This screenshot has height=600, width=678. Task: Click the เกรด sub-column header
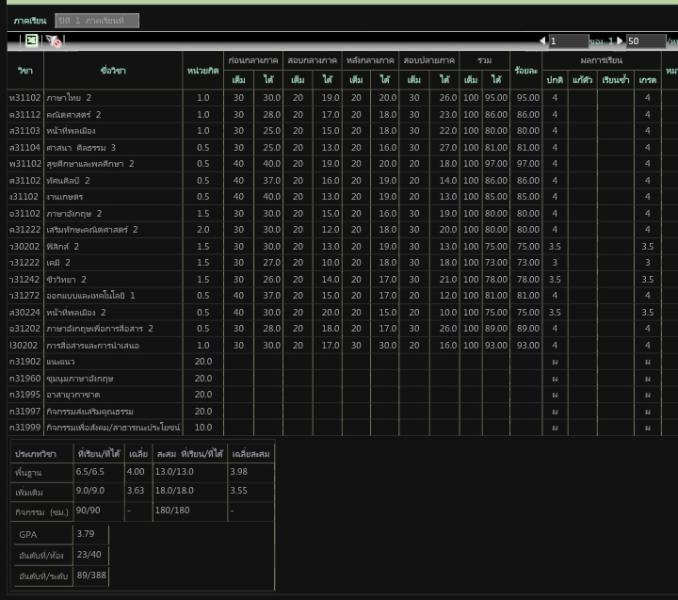click(x=647, y=80)
